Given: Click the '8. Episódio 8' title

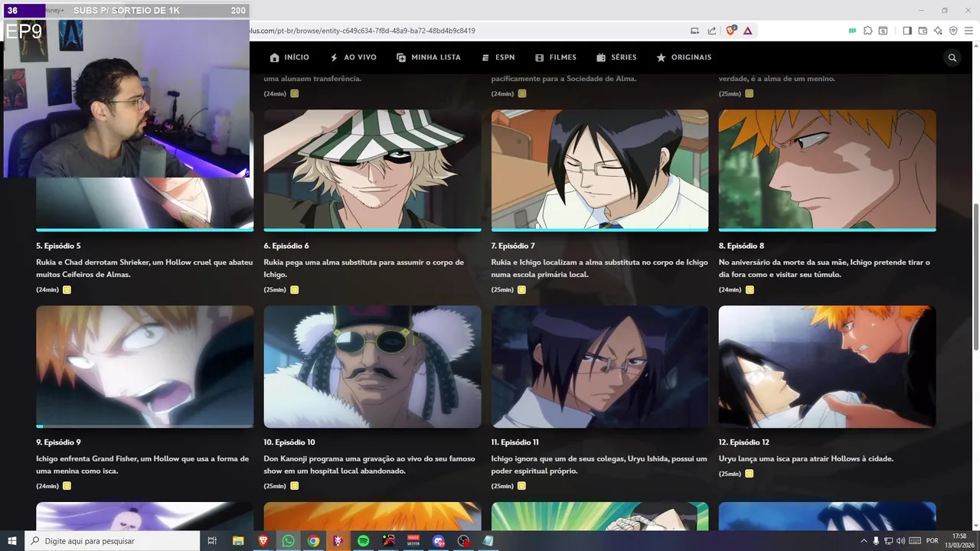Looking at the screenshot, I should pyautogui.click(x=741, y=246).
